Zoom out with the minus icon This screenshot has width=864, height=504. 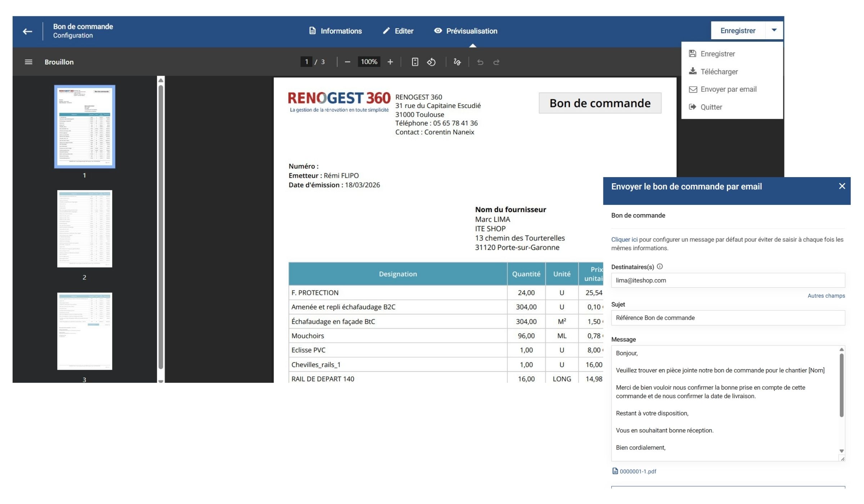pyautogui.click(x=347, y=62)
